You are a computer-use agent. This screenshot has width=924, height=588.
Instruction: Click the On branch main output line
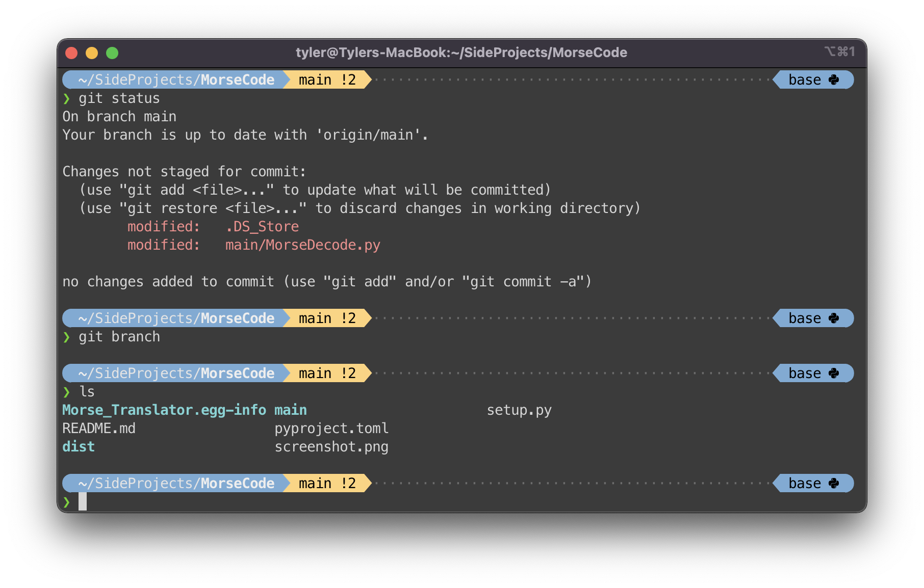coord(119,117)
